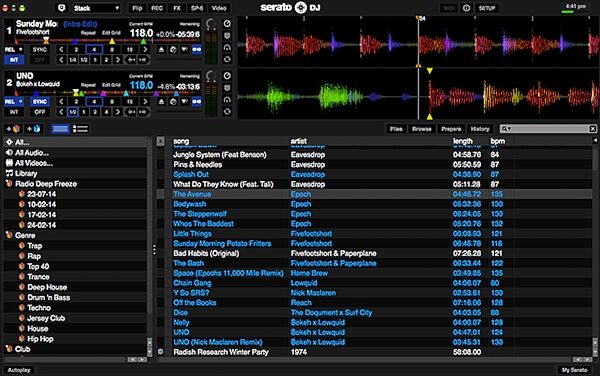Collapse the Genre crate
This screenshot has width=600, height=376.
click(9, 235)
